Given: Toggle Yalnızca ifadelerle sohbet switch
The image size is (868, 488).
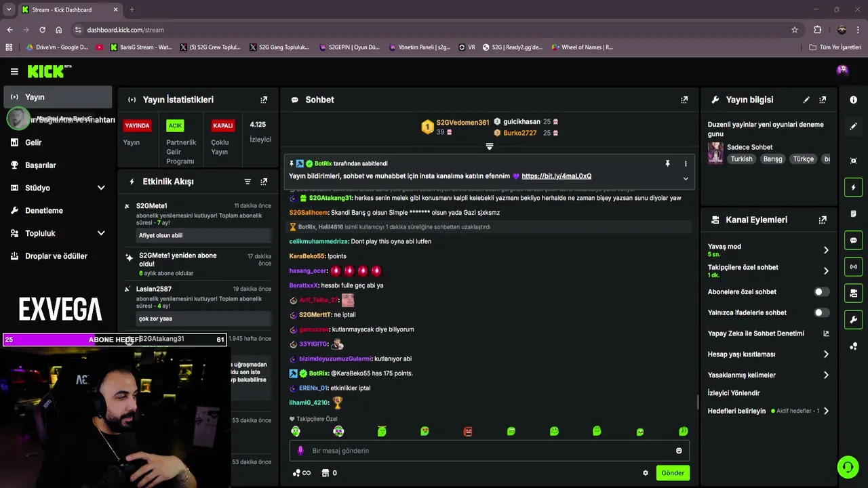Looking at the screenshot, I should click(x=821, y=312).
